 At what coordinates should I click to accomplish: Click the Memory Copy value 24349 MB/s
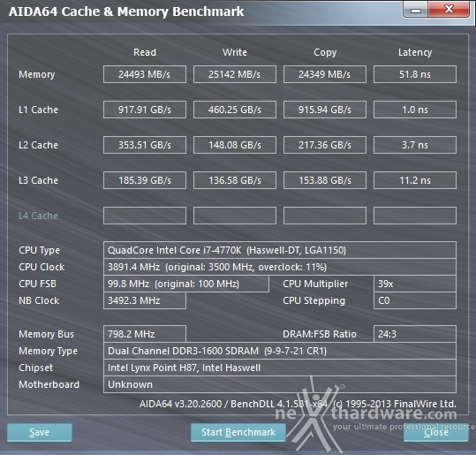325,74
